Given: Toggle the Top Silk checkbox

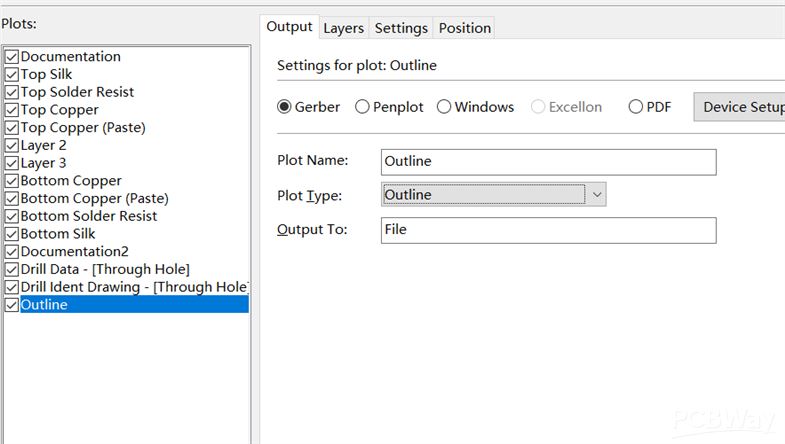Looking at the screenshot, I should click(x=12, y=75).
